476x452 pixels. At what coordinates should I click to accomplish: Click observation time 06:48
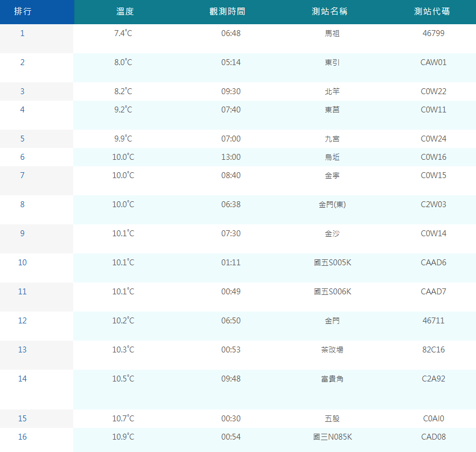click(x=231, y=33)
